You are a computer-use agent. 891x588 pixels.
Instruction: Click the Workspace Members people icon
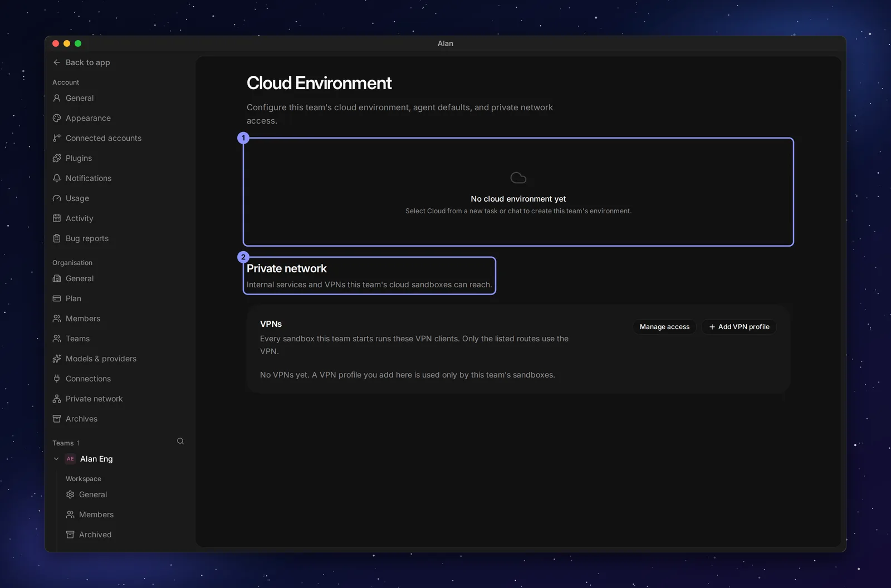(70, 514)
